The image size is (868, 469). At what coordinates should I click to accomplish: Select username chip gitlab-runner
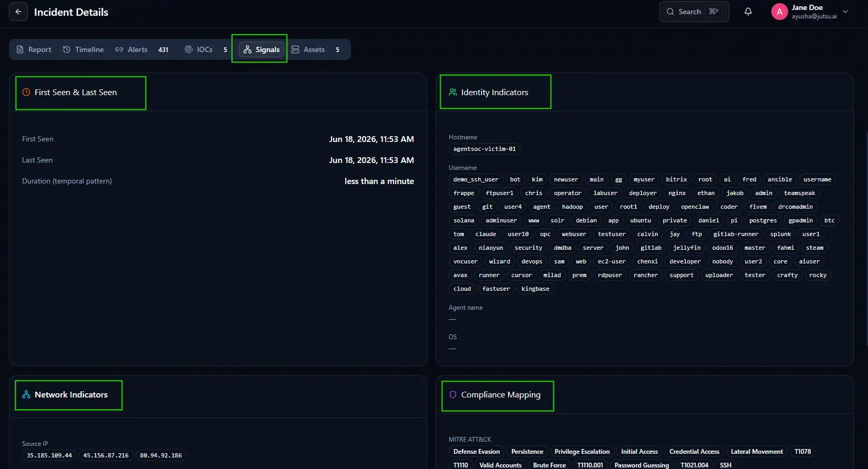coord(736,234)
